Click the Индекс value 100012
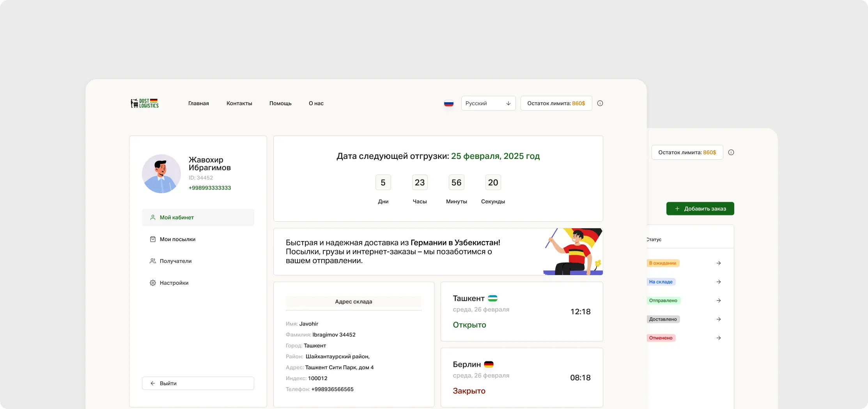The width and height of the screenshot is (868, 409). pos(318,378)
